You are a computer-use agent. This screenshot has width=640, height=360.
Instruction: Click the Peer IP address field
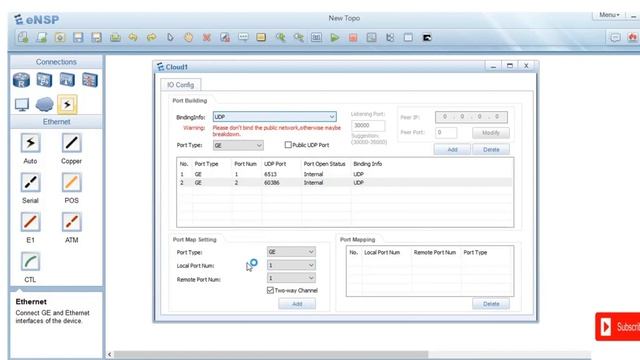(471, 117)
